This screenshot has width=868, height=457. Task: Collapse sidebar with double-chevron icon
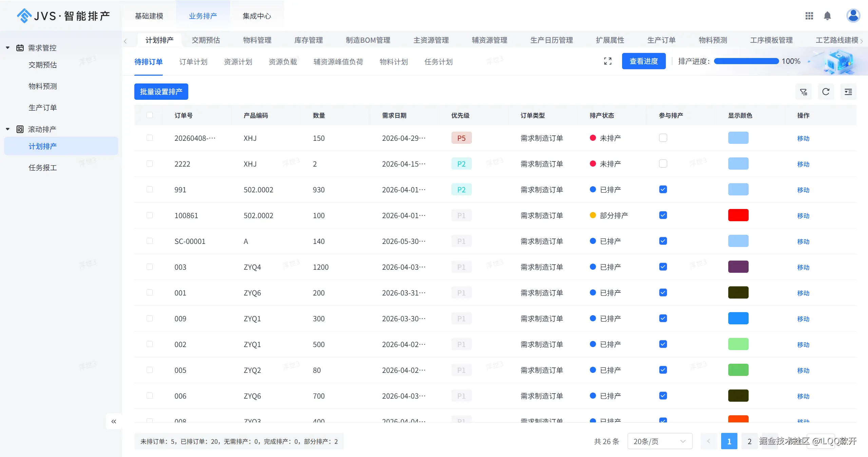point(114,421)
